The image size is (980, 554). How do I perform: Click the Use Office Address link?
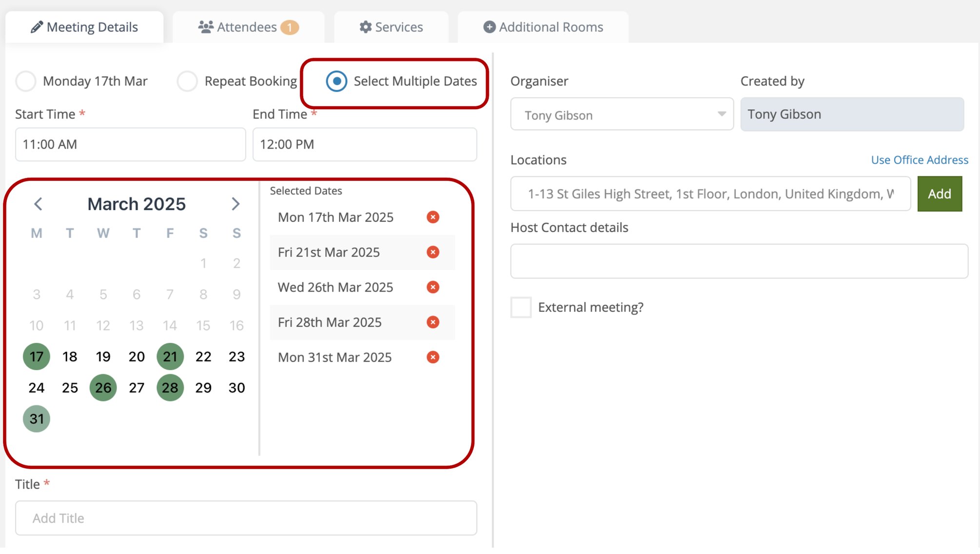pyautogui.click(x=920, y=160)
